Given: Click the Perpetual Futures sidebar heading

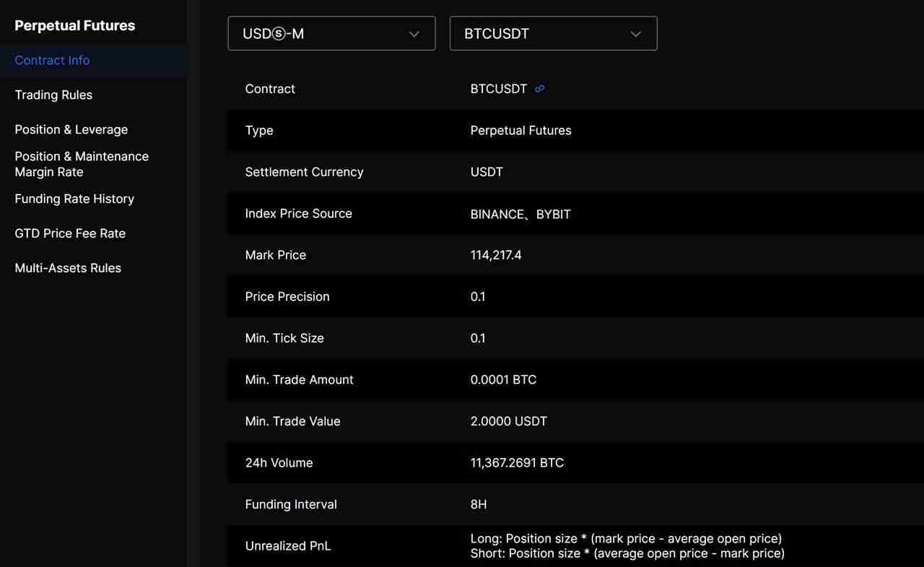Looking at the screenshot, I should click(74, 26).
